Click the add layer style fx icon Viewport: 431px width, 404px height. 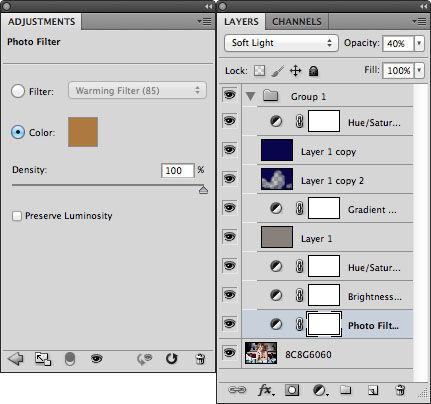click(x=266, y=390)
